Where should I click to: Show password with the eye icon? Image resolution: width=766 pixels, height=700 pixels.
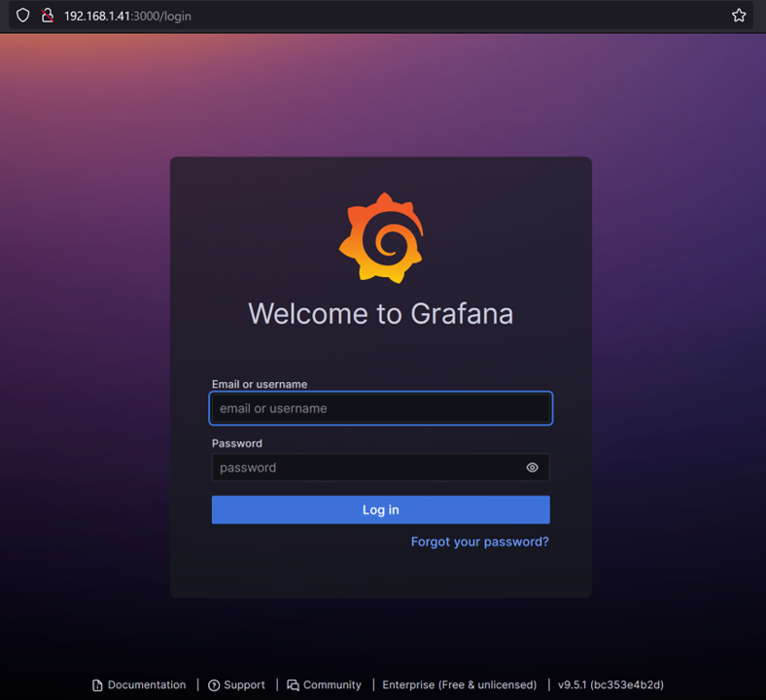532,468
